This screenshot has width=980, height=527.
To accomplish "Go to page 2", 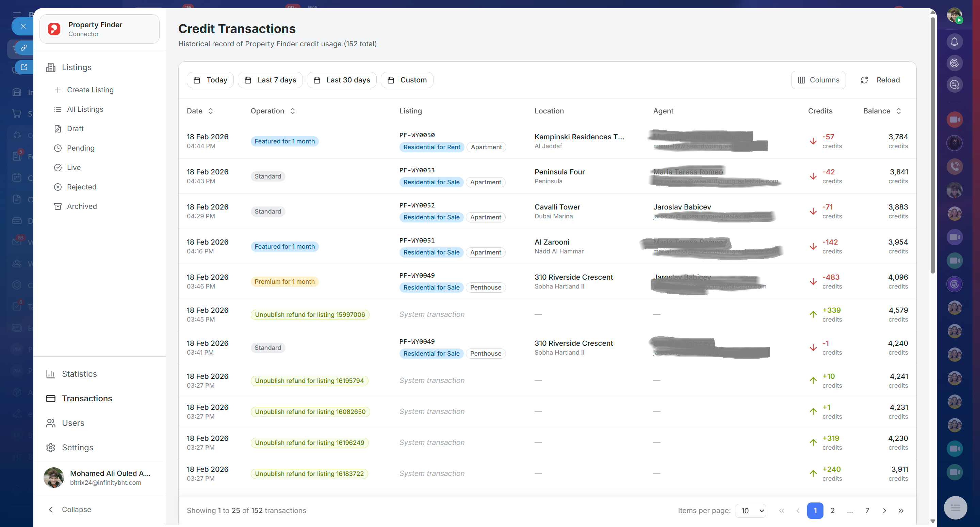I will 832,510.
